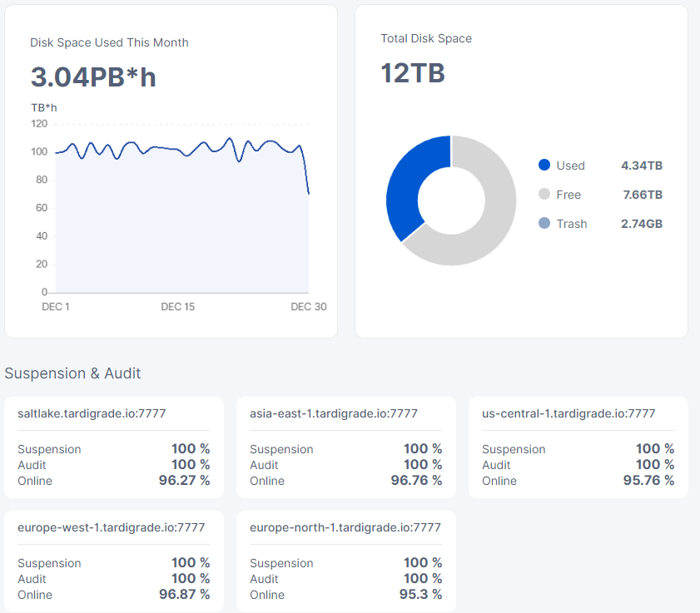This screenshot has width=700, height=613.
Task: Click the Trash legend dot
Action: coord(544,224)
